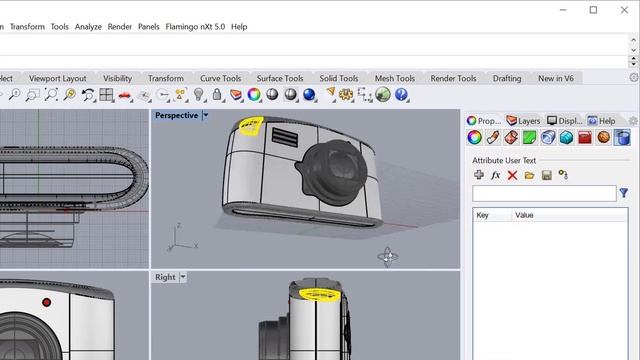The image size is (640, 360).
Task: Open the Perspective viewport dropdown arrow
Action: coord(206,116)
